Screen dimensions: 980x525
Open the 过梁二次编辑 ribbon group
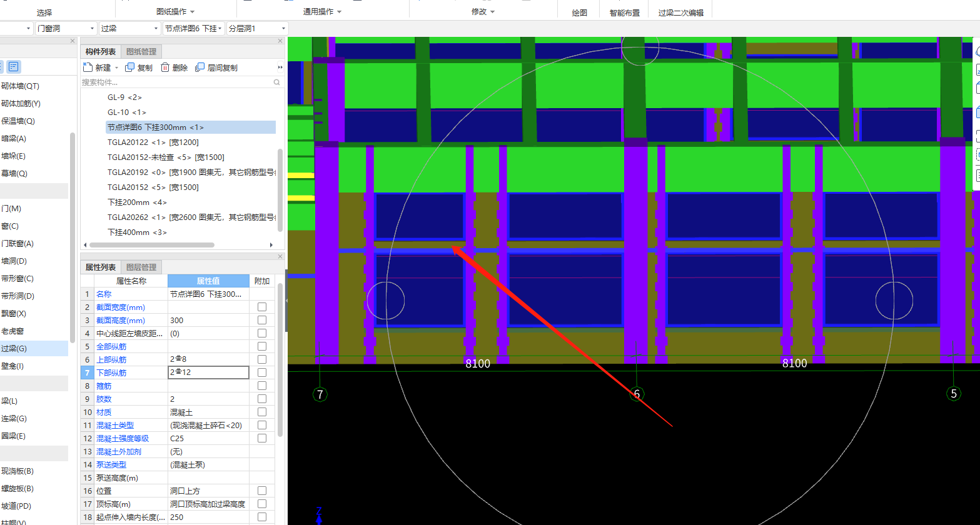coord(680,12)
